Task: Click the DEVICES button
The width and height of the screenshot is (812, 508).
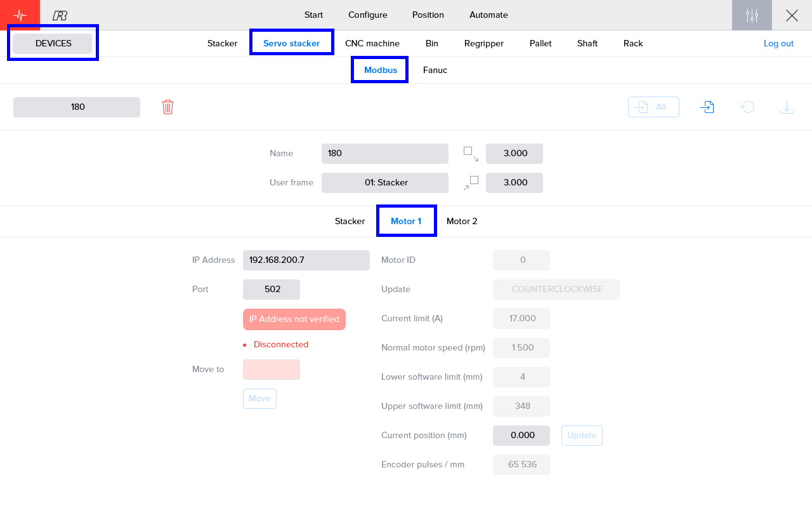Action: tap(53, 43)
